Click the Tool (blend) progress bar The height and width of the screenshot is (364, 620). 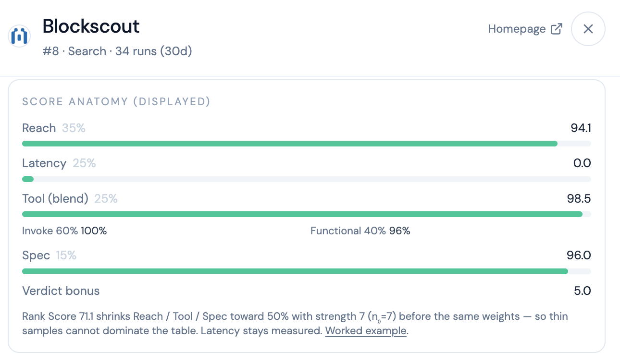coord(307,214)
